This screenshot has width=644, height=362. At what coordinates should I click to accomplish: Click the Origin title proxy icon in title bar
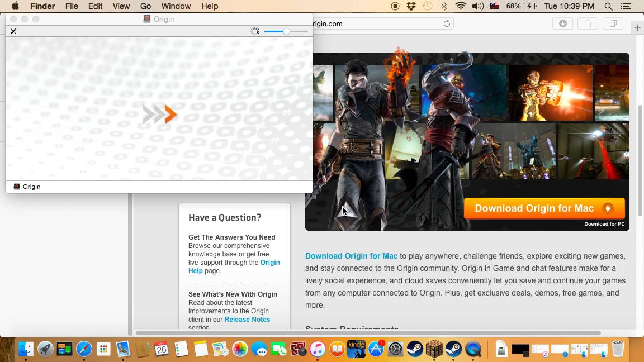(147, 19)
